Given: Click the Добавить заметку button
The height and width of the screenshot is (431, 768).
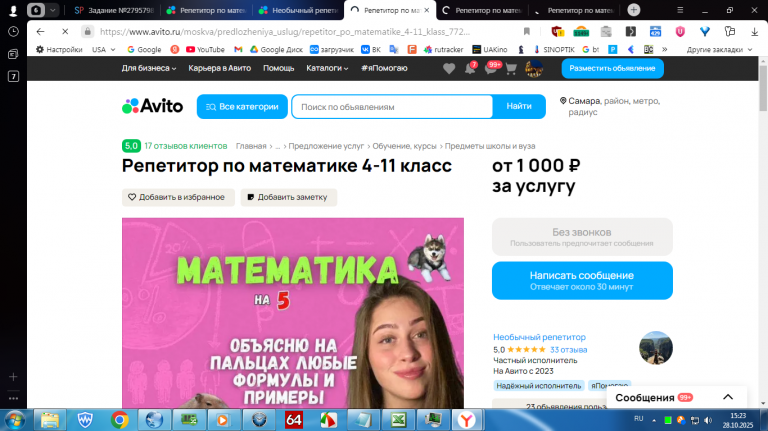Looking at the screenshot, I should [288, 197].
